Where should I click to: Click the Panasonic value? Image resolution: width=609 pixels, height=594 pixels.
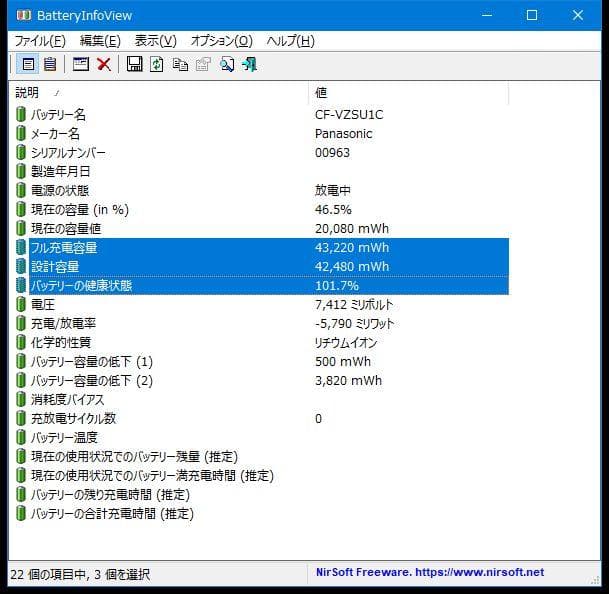click(343, 134)
